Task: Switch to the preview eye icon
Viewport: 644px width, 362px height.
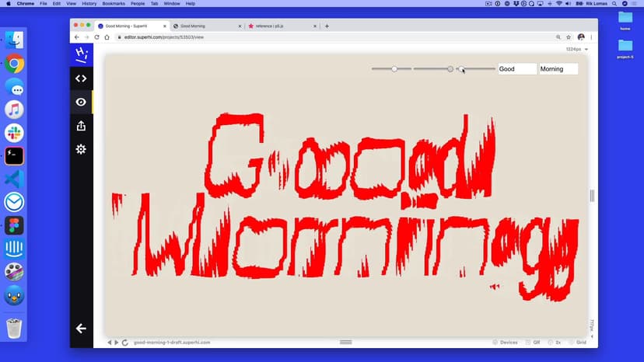Action: pos(81,102)
